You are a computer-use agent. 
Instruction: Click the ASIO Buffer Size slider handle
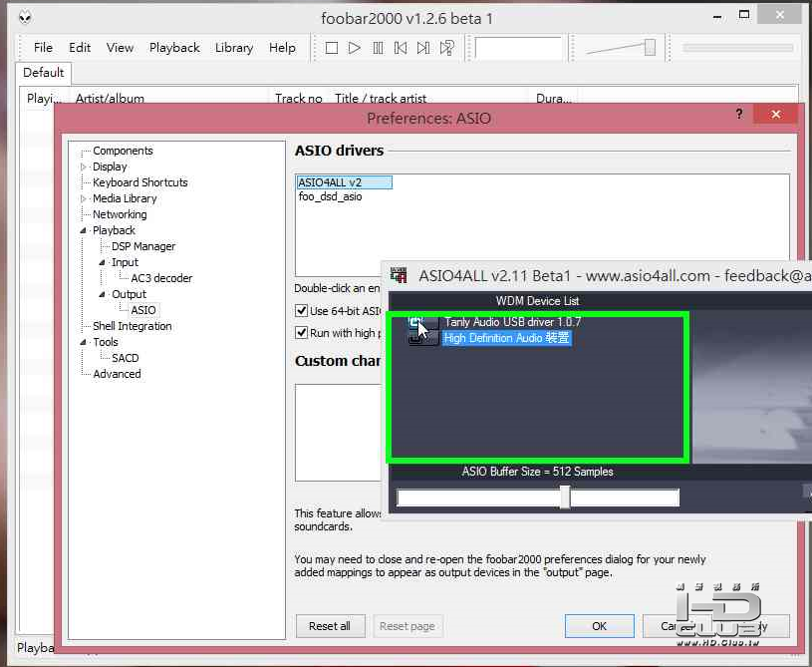coord(565,498)
